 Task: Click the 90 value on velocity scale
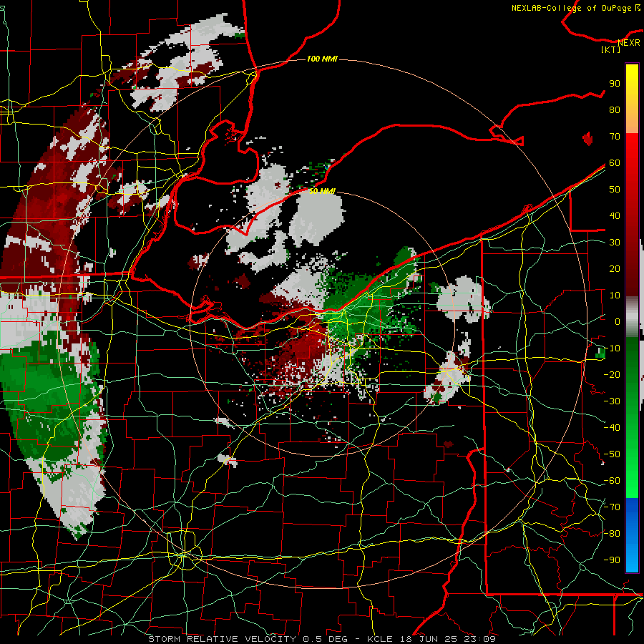point(615,84)
